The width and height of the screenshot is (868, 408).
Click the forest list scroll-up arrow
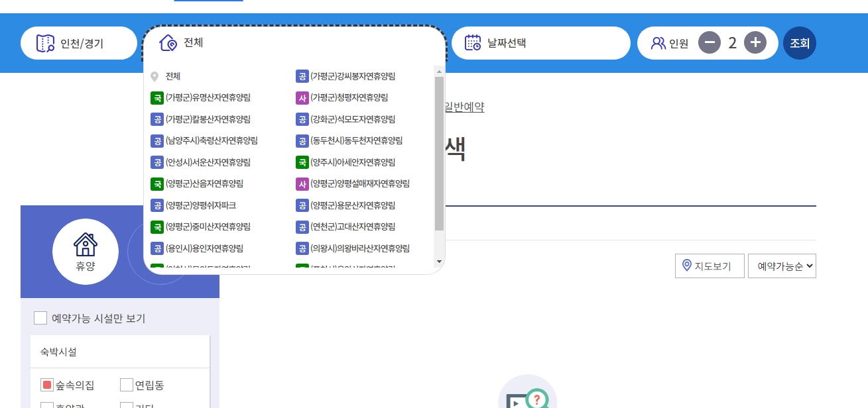[439, 70]
